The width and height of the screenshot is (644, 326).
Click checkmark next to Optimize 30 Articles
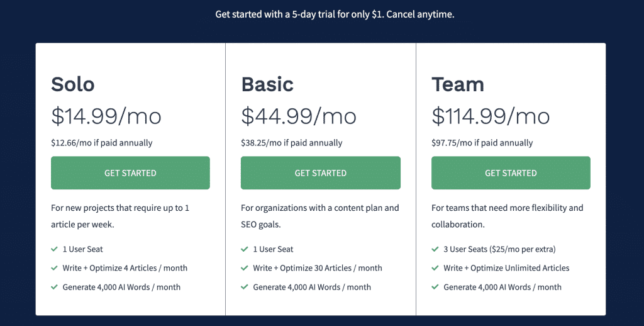tap(245, 268)
